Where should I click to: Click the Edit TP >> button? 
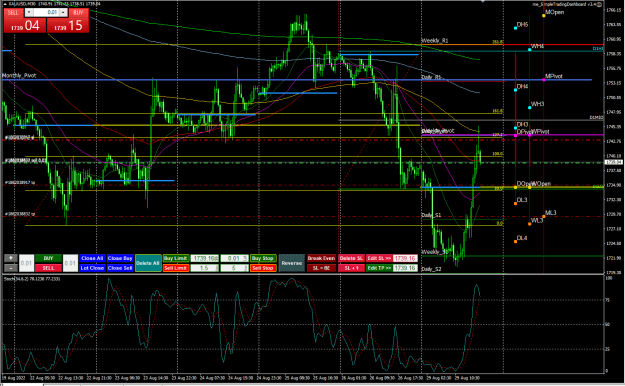pyautogui.click(x=379, y=268)
